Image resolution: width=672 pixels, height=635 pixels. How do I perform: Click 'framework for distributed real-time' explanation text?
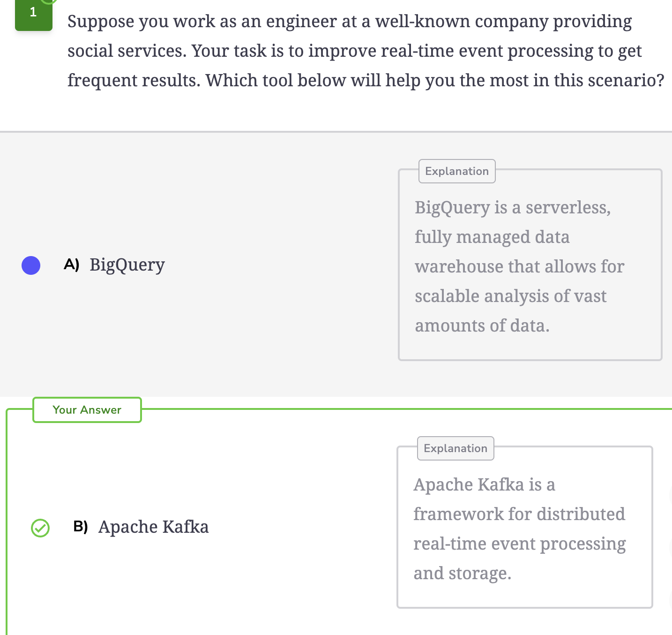click(519, 529)
